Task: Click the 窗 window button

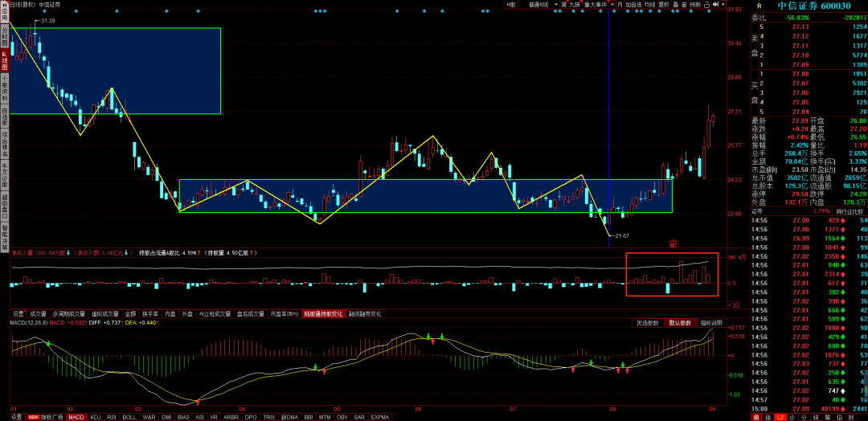Action: [684, 5]
